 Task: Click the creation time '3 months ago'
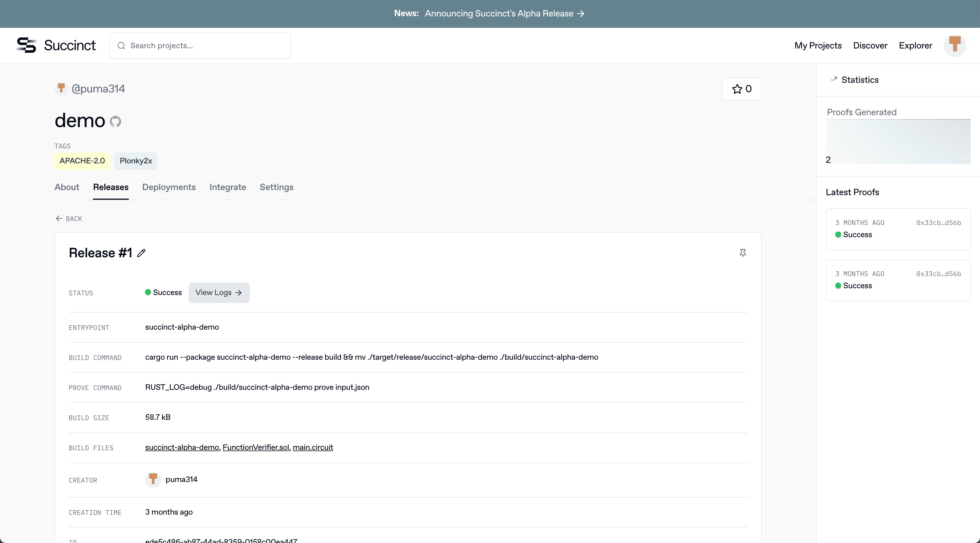[169, 512]
